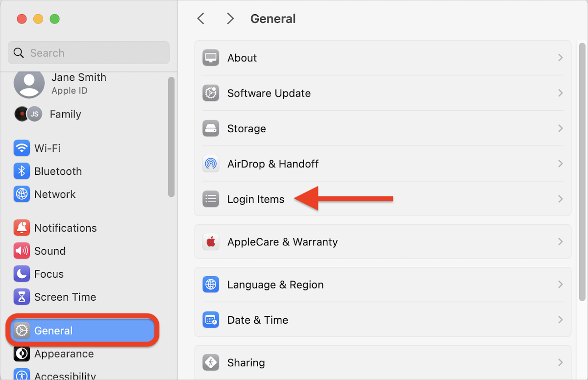The width and height of the screenshot is (588, 380).
Task: Expand the Language & Region row chevron
Action: point(560,285)
